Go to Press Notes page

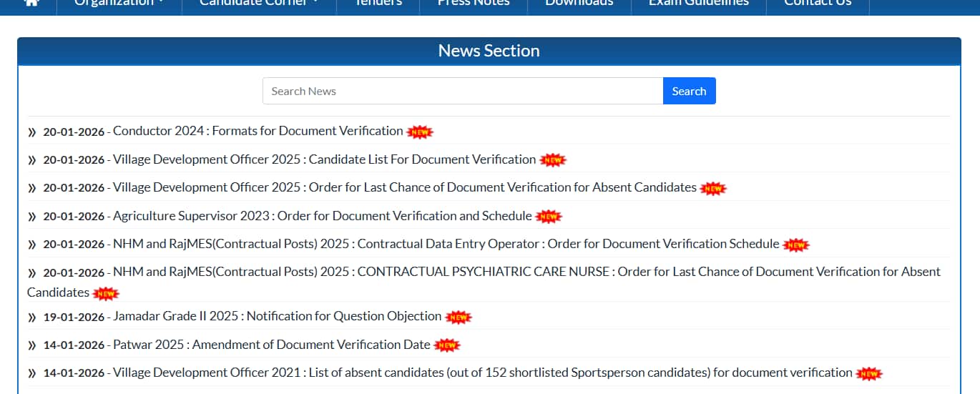474,4
